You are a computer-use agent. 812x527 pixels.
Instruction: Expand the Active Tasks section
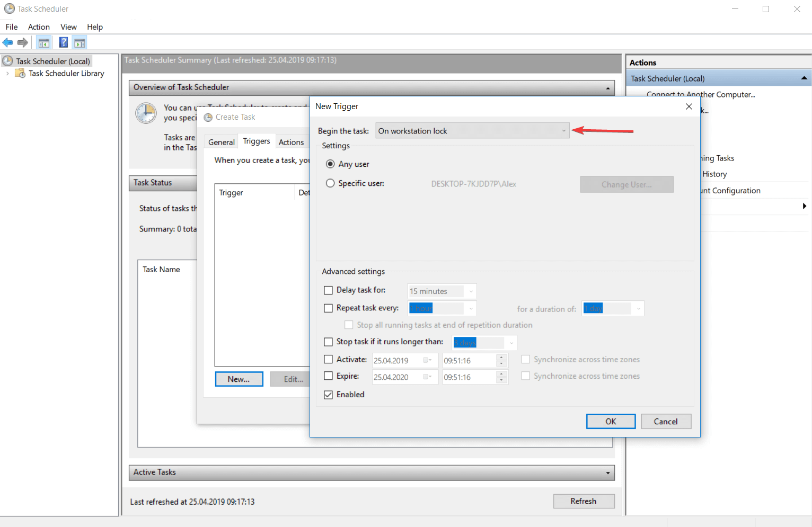[x=607, y=472]
